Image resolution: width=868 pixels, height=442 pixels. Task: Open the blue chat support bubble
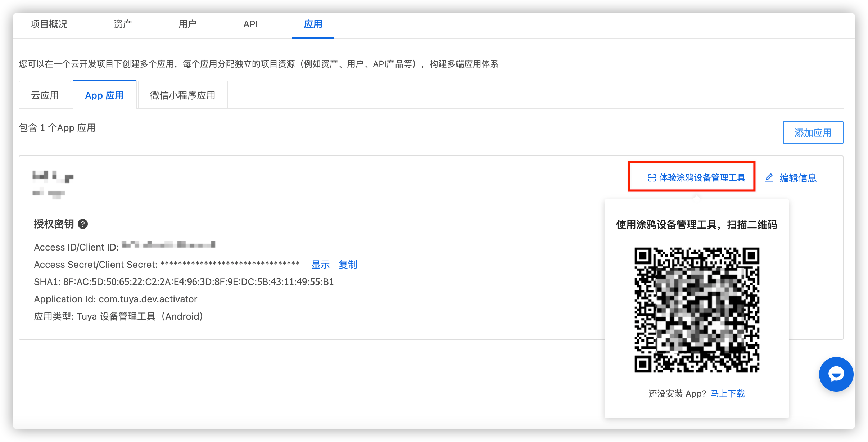(836, 374)
